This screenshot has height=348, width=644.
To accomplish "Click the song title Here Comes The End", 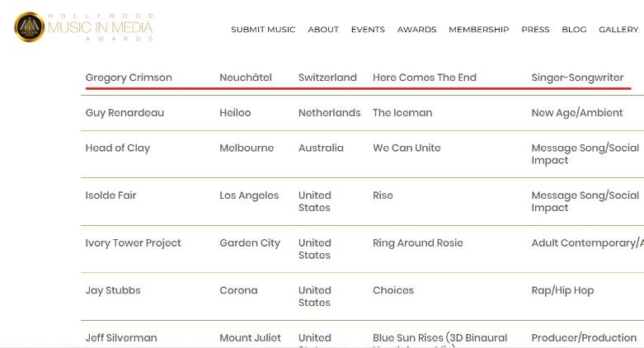I will 425,78.
